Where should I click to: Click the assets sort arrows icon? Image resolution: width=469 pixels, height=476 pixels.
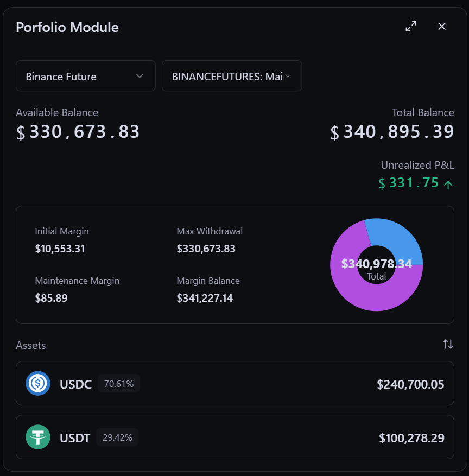448,344
